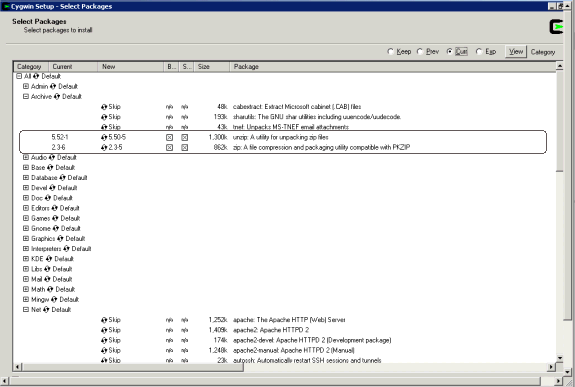Image resolution: width=575 pixels, height=387 pixels.
Task: Cycle the Default icon for Doc category
Action: click(x=48, y=198)
